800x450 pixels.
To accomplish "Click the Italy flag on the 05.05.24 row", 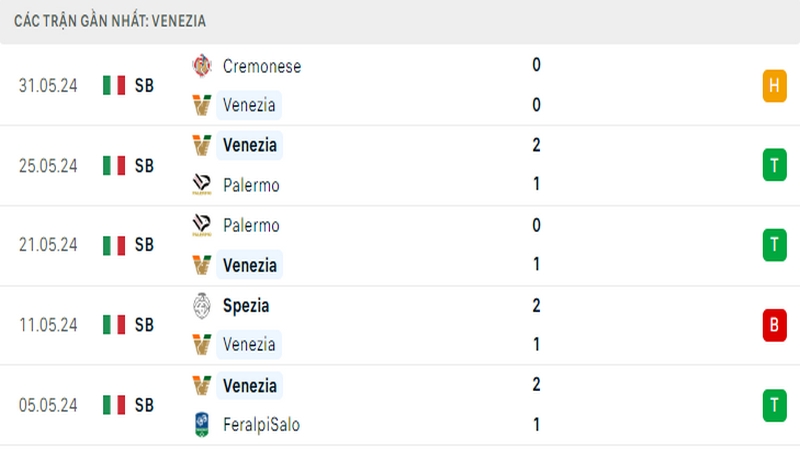I will click(x=114, y=405).
